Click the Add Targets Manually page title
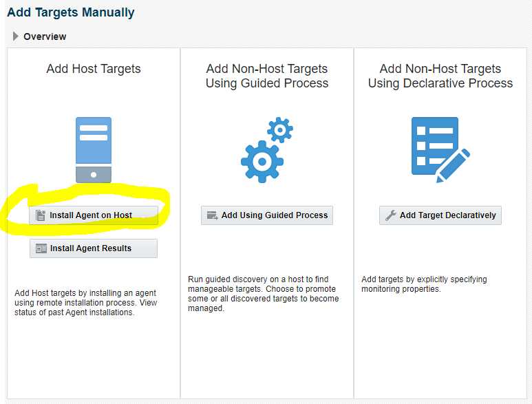The width and height of the screenshot is (532, 404). pos(71,12)
